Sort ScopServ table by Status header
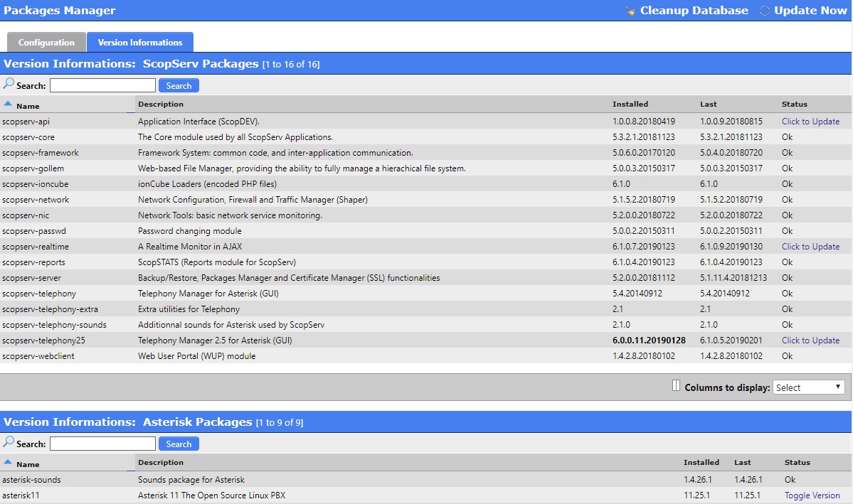 pyautogui.click(x=794, y=104)
